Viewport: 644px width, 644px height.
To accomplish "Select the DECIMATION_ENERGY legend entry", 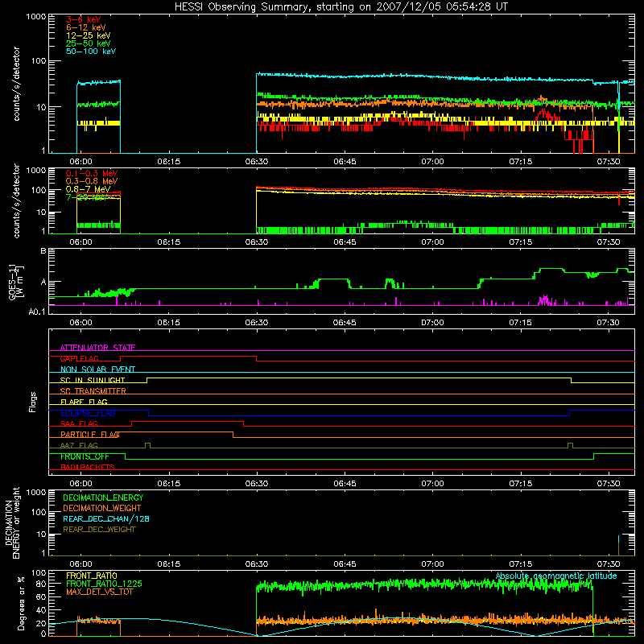I will 103,497.
